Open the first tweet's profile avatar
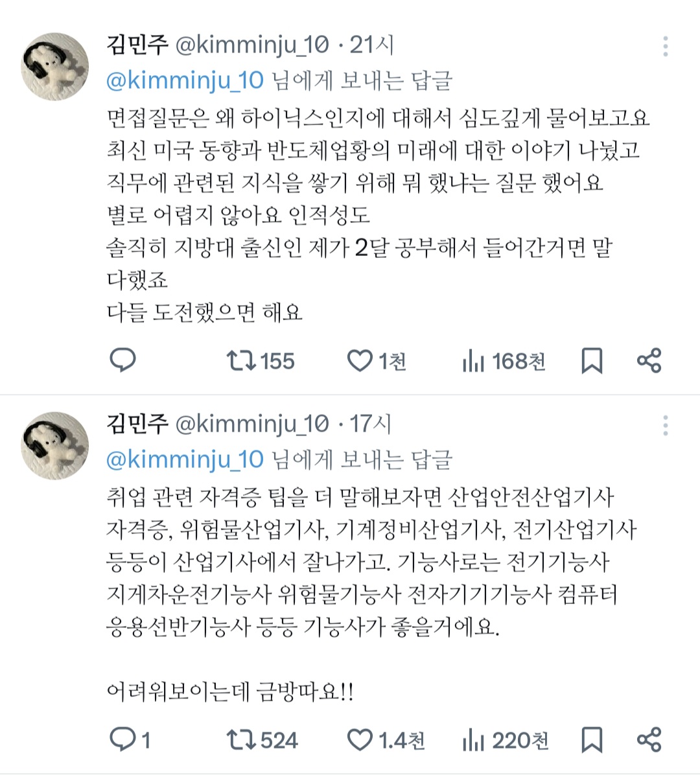 [x=54, y=67]
